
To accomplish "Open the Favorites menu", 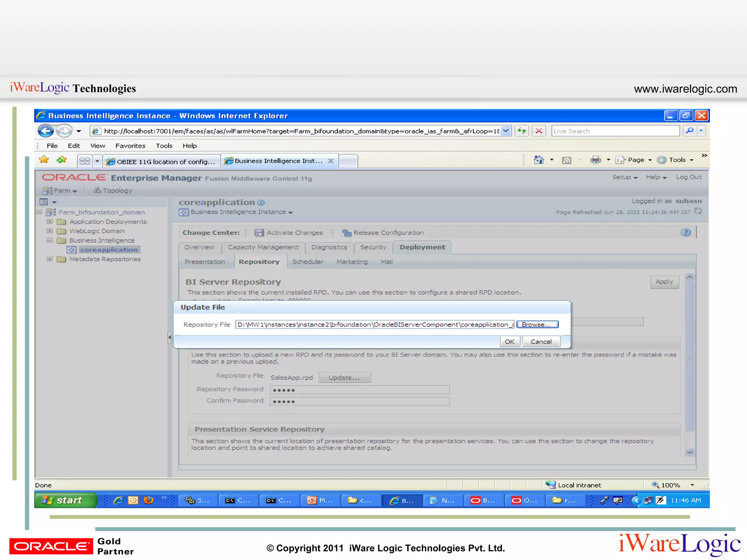I will tap(130, 146).
